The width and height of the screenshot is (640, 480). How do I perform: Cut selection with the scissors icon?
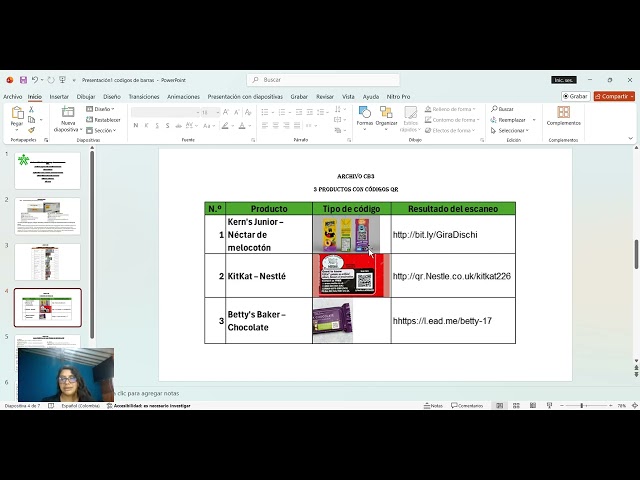[31, 109]
